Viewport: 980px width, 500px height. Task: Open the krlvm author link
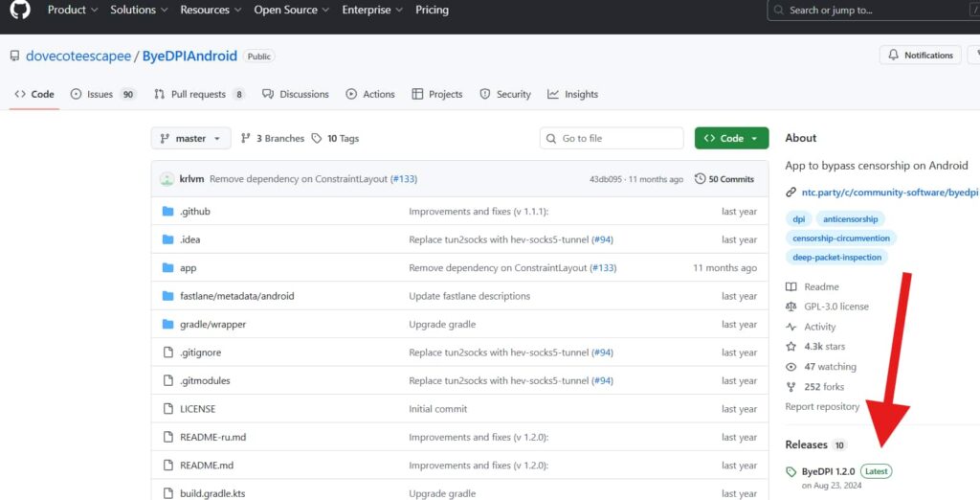pos(191,179)
